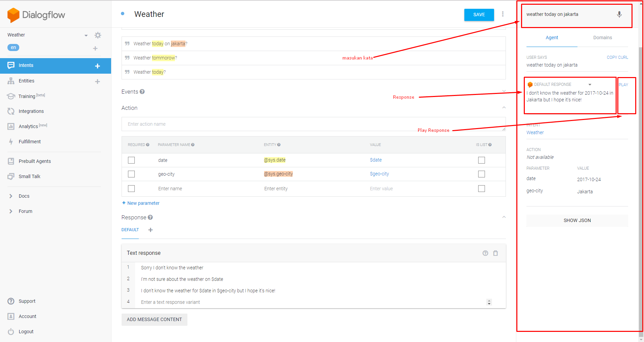Open the three-dot more options menu
This screenshot has height=342, width=644.
point(503,14)
